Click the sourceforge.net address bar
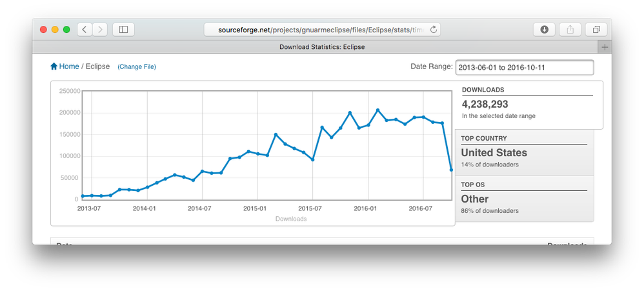This screenshot has height=291, width=644. (x=323, y=30)
